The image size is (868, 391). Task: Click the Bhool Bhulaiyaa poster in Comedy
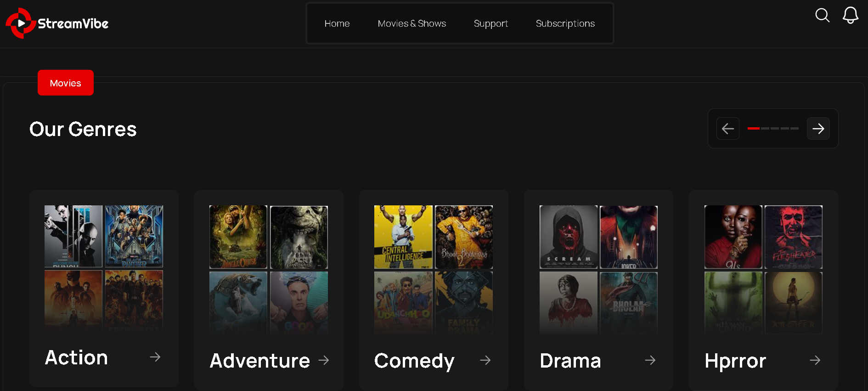(464, 237)
